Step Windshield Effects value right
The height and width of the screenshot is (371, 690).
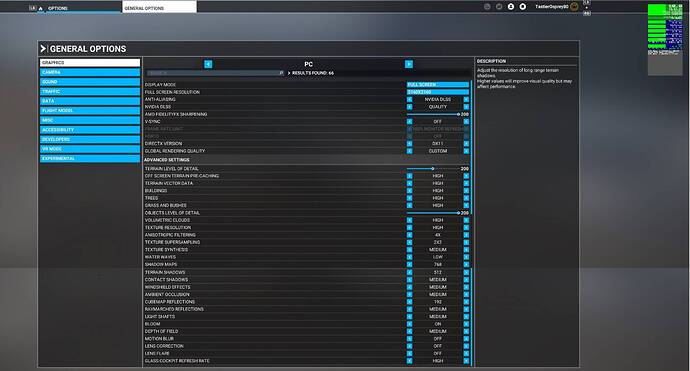coord(466,287)
